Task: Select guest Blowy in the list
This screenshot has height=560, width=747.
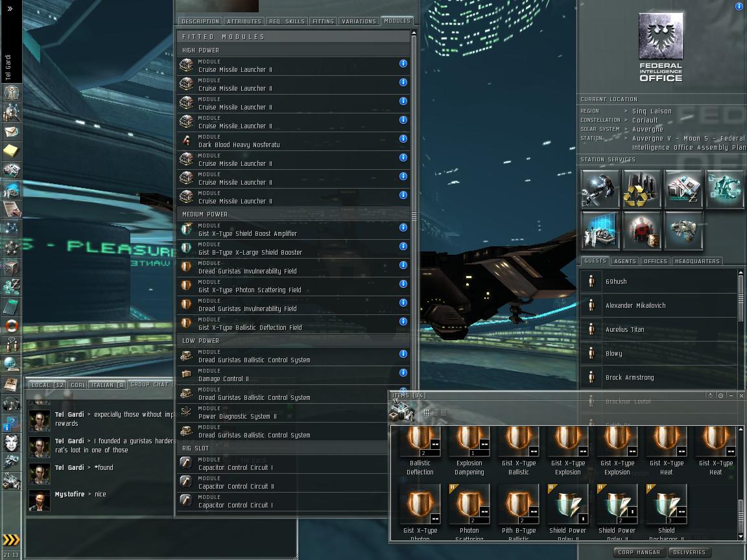Action: click(658, 353)
